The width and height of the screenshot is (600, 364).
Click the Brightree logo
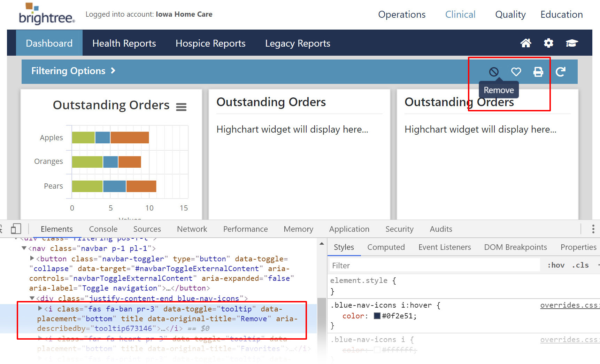(x=47, y=14)
